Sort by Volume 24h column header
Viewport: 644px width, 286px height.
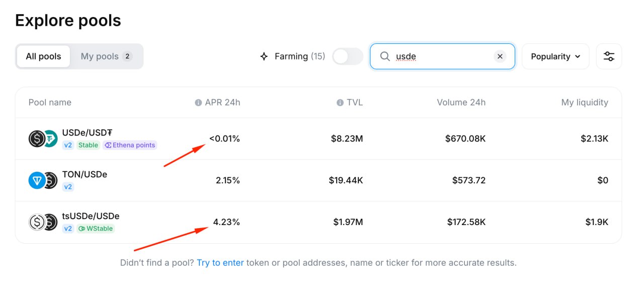coord(461,103)
